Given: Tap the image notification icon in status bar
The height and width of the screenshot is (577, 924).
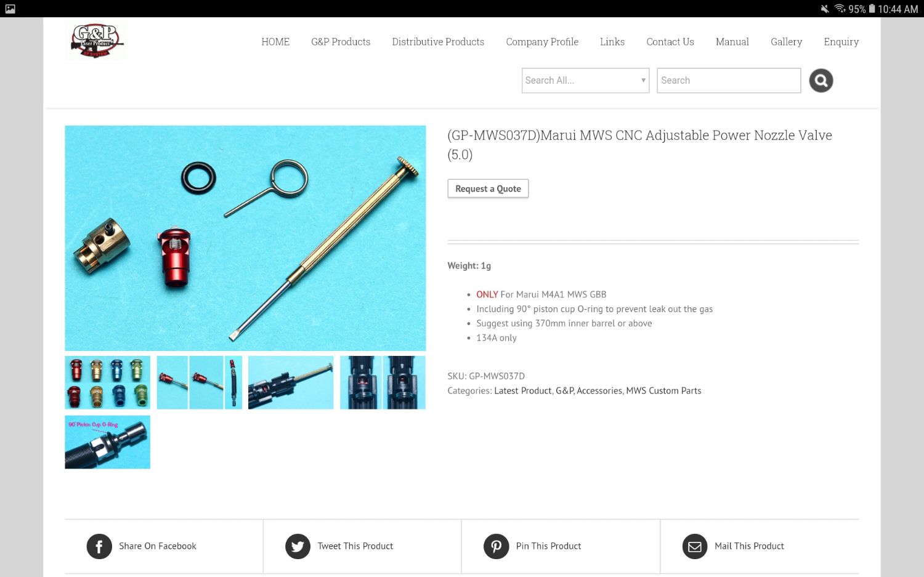Looking at the screenshot, I should (x=10, y=9).
